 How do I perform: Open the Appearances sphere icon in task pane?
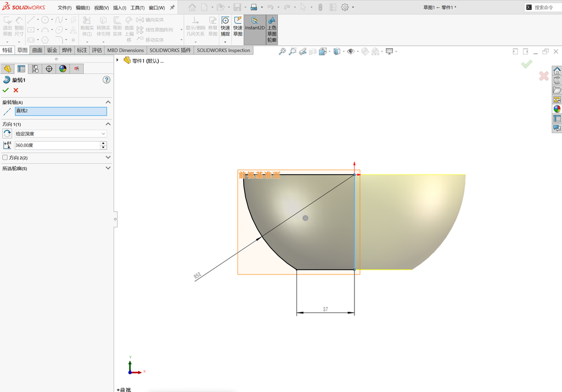pyautogui.click(x=557, y=109)
